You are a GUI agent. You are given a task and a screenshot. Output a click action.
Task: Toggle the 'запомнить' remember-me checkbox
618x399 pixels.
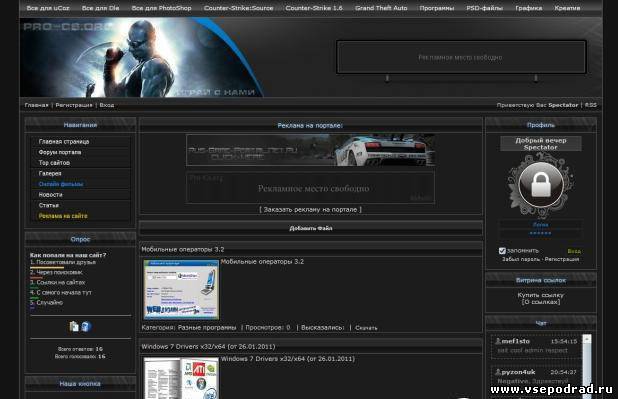click(502, 251)
